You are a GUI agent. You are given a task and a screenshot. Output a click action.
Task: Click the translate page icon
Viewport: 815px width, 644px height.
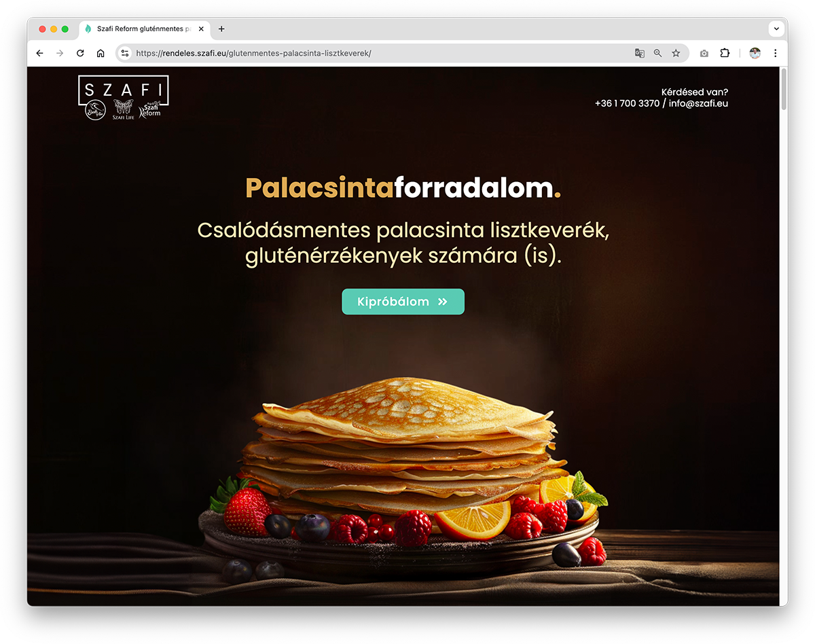click(x=639, y=53)
